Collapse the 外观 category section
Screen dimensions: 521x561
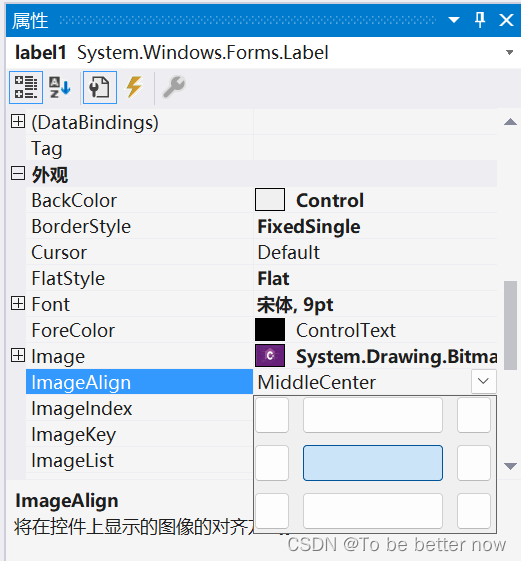click(x=18, y=174)
